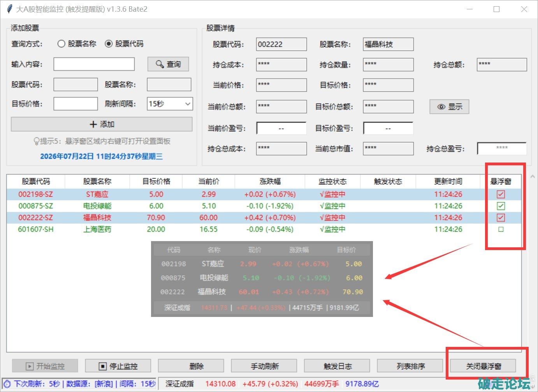Click the 股票名称 field showing 福晶科技
This screenshot has width=538, height=392.
(x=388, y=44)
